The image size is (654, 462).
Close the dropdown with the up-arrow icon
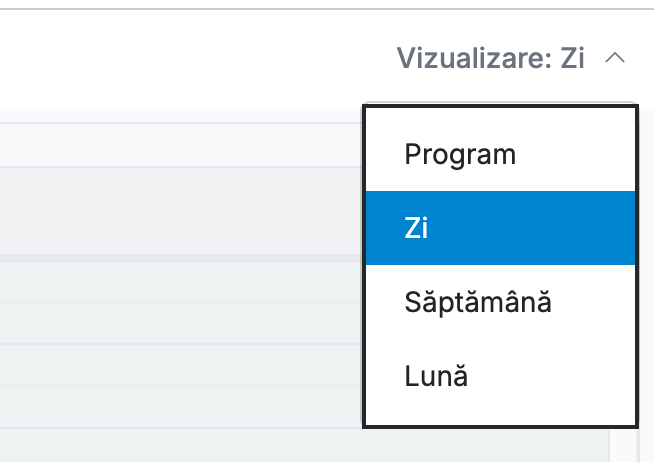tap(615, 58)
